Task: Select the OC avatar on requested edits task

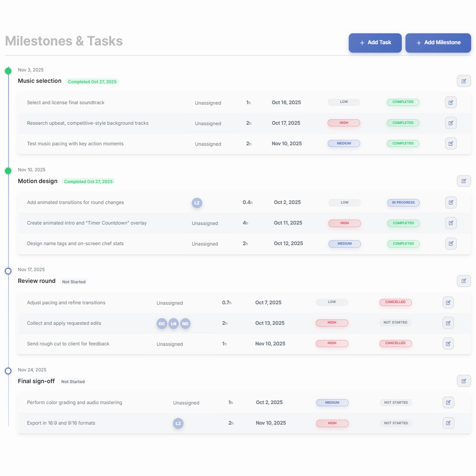Action: [x=162, y=324]
